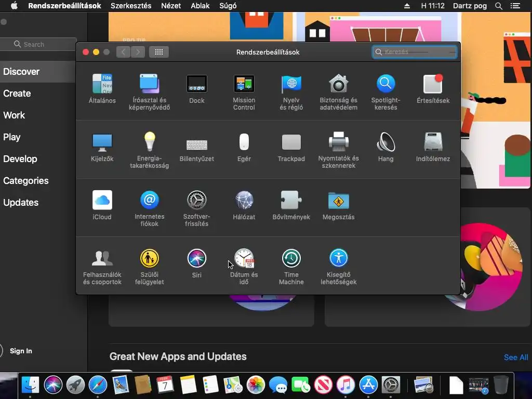Open Time Machine preference pane
Image resolution: width=532 pixels, height=399 pixels.
click(291, 267)
